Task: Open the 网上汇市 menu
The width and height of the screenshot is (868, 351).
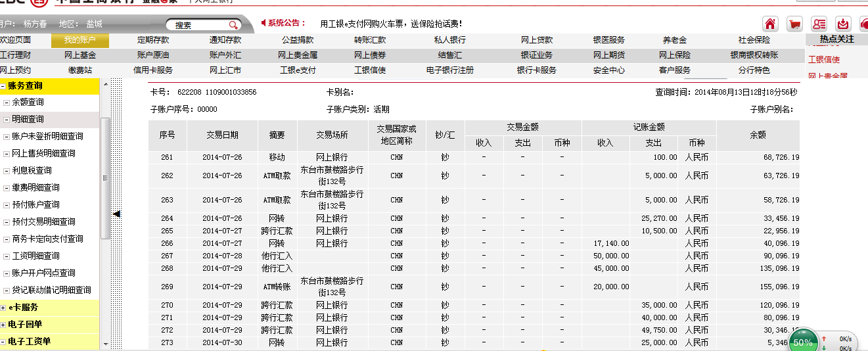Action: coord(225,70)
